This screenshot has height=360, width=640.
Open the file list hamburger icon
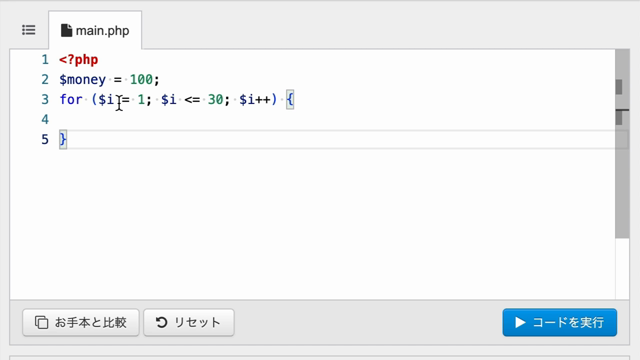coord(29,30)
